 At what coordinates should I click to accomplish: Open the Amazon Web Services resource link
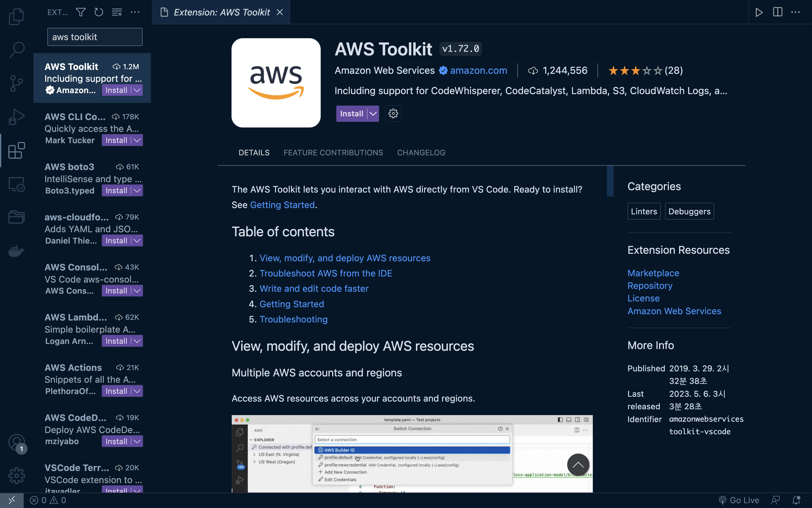674,311
